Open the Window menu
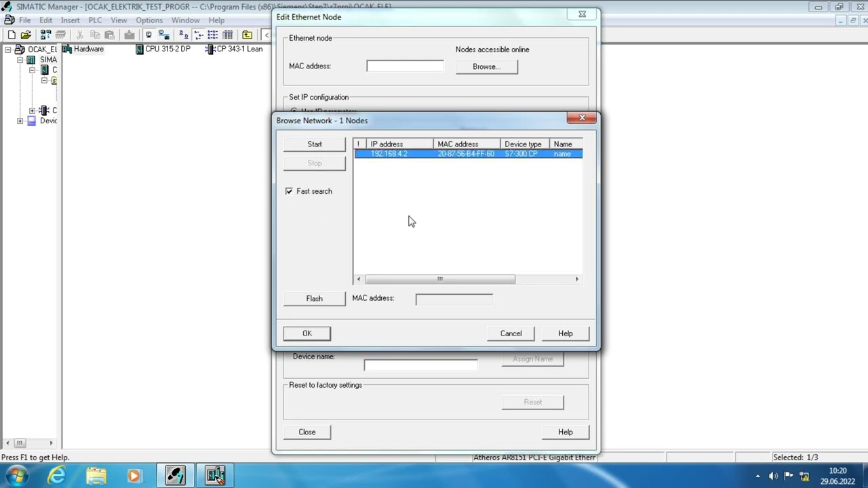This screenshot has width=868, height=488. (185, 20)
